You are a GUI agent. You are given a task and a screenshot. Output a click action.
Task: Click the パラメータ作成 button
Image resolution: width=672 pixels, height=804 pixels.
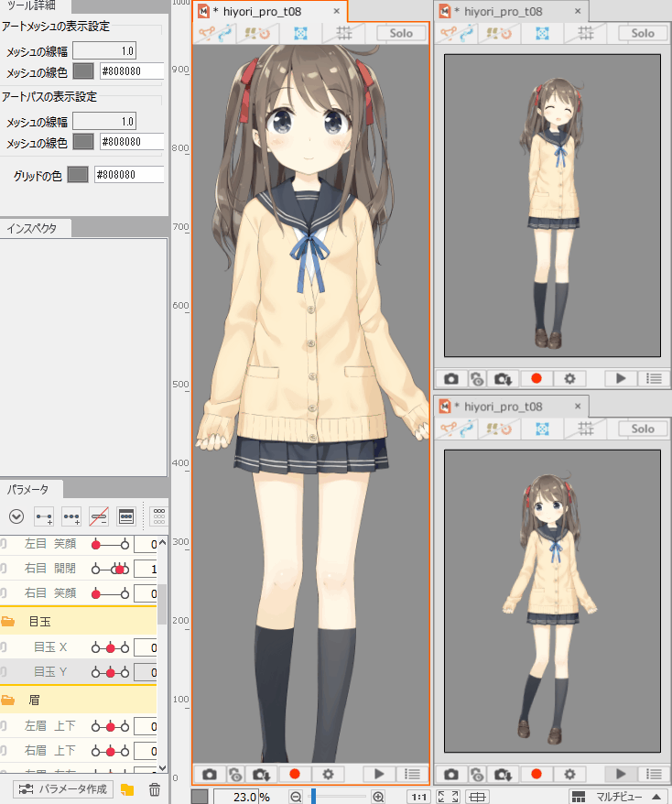click(63, 789)
